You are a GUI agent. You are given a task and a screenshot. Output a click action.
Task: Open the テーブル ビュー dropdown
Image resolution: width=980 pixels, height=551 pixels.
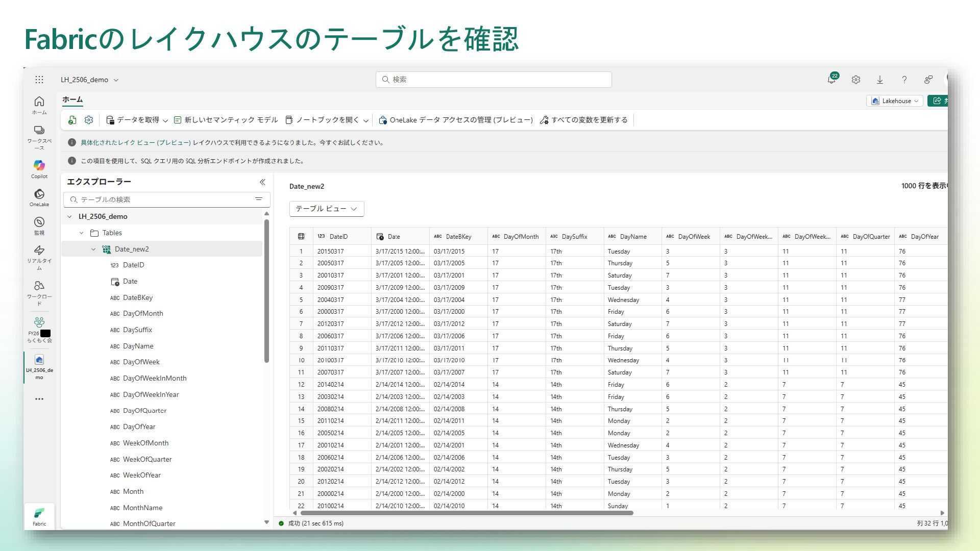[327, 209]
